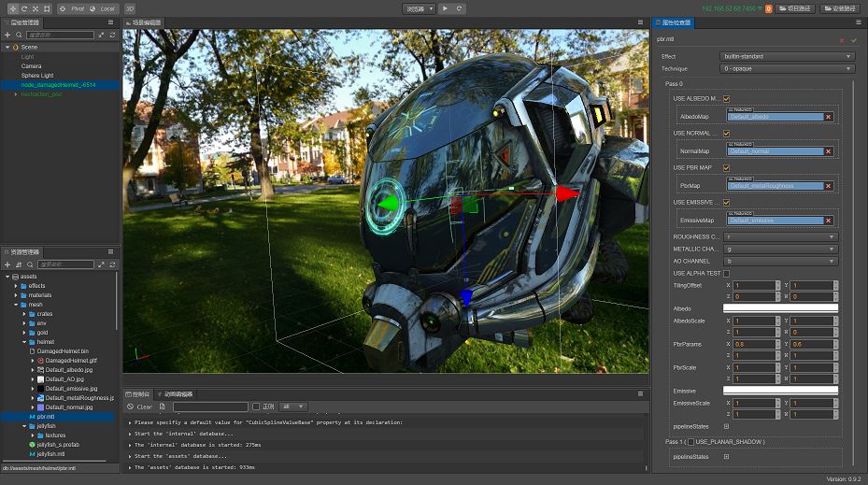Select the move transform tool
This screenshot has height=485, width=868.
tap(12, 8)
